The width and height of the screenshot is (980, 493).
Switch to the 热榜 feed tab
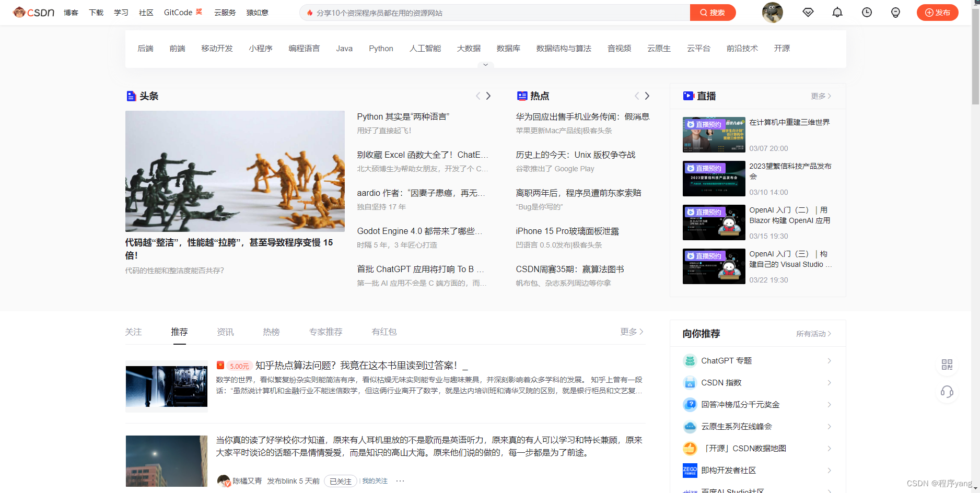271,332
